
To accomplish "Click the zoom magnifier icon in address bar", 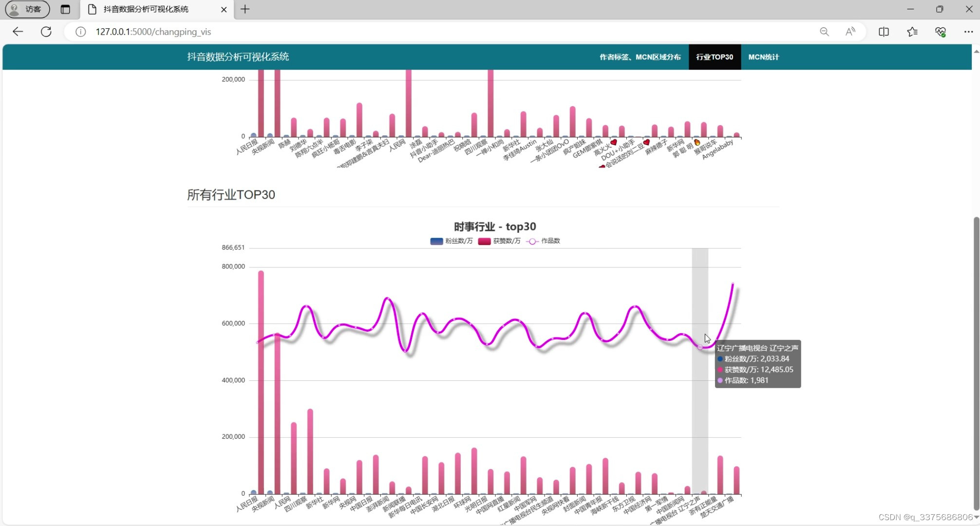I will pyautogui.click(x=824, y=32).
